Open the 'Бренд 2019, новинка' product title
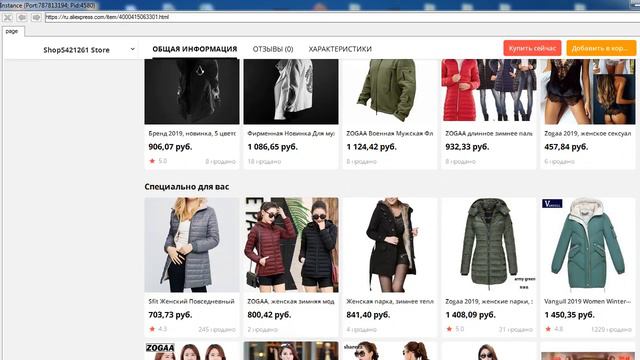This screenshot has width=640, height=360. [x=192, y=133]
